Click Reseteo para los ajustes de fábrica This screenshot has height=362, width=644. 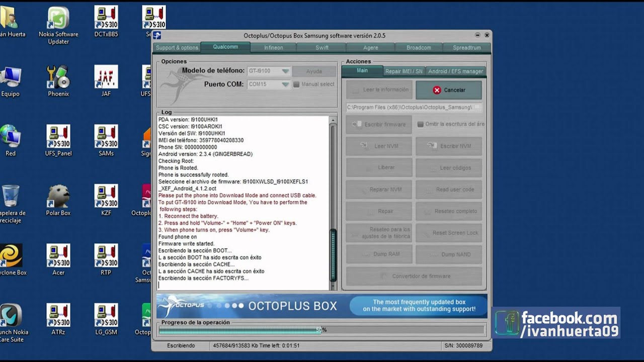point(379,233)
